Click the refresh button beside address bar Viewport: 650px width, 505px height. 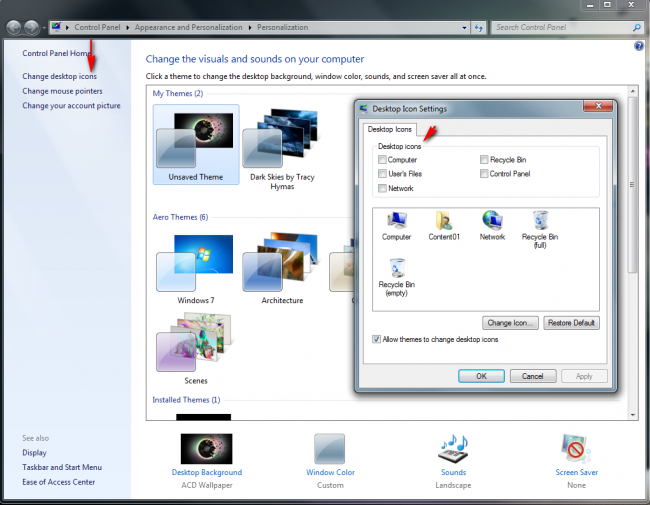[479, 28]
